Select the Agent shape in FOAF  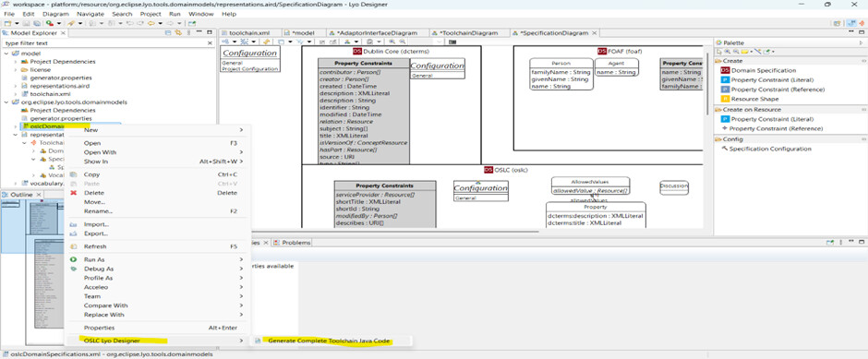[x=616, y=67]
